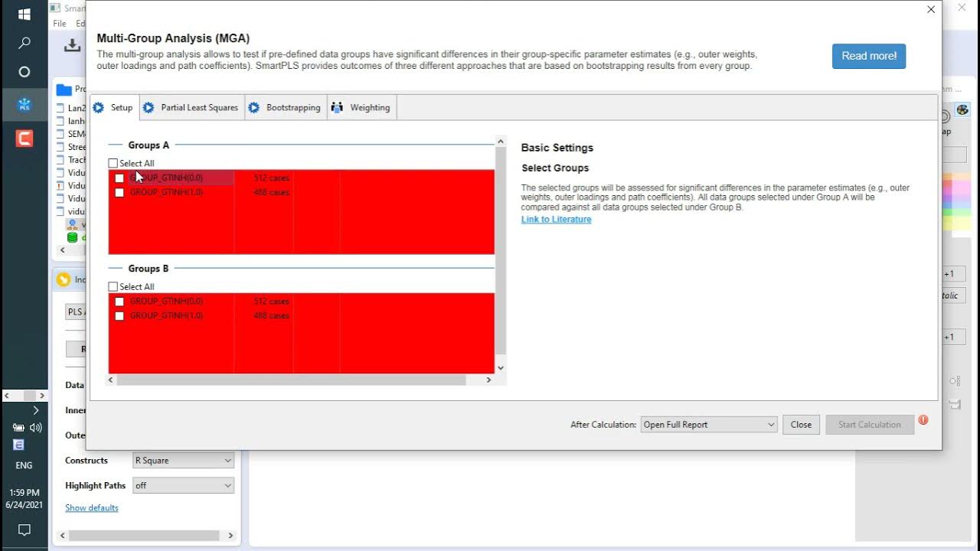980x551 pixels.
Task: Check Select All under Groups B
Action: point(113,287)
